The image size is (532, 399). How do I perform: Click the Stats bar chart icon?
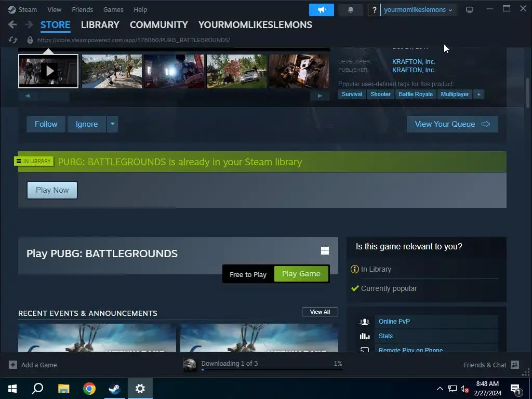click(x=364, y=336)
